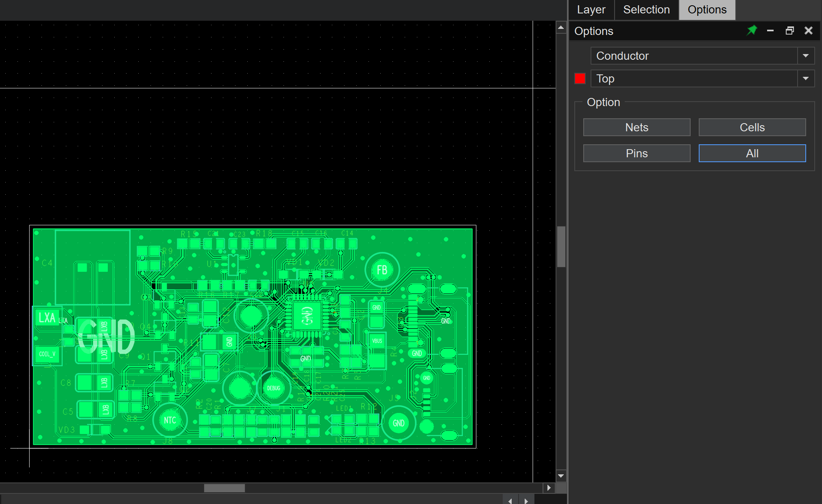Expand the Top layer dropdown
The width and height of the screenshot is (822, 504).
805,78
